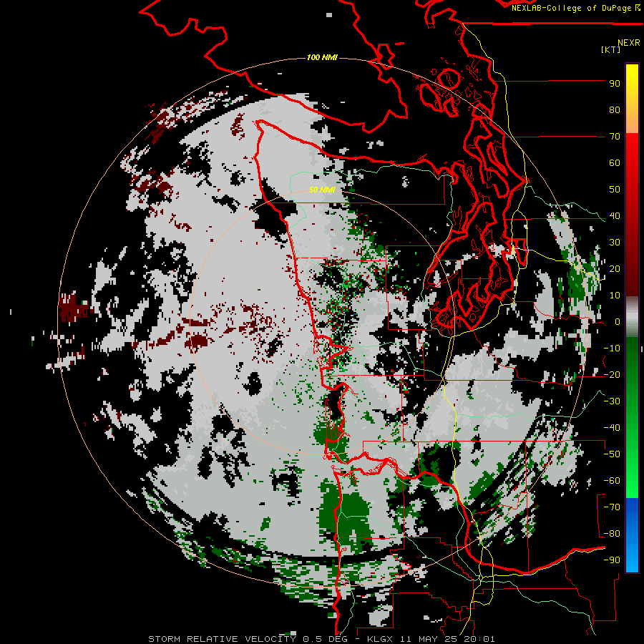Viewport: 644px width, 644px height.
Task: Click the -90 legend value
Action: click(612, 560)
